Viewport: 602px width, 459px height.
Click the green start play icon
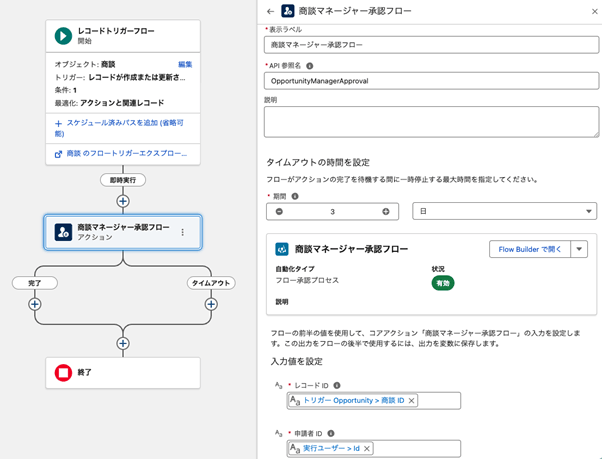tap(62, 36)
